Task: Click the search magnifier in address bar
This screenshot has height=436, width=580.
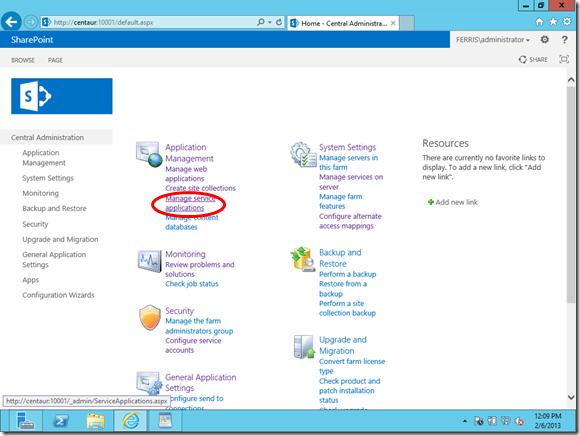Action: pyautogui.click(x=261, y=22)
